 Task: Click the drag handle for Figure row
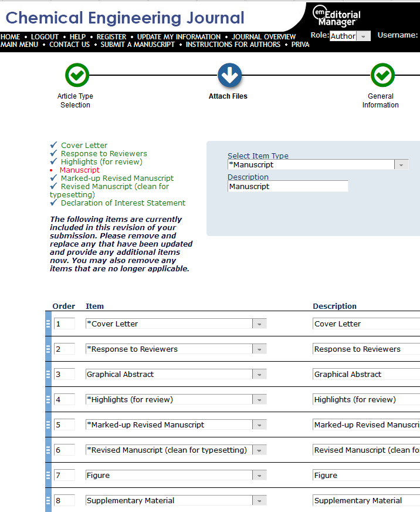(48, 475)
